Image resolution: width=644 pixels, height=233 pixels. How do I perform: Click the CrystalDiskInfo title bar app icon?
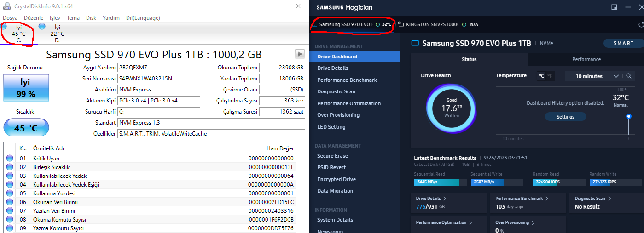click(7, 6)
